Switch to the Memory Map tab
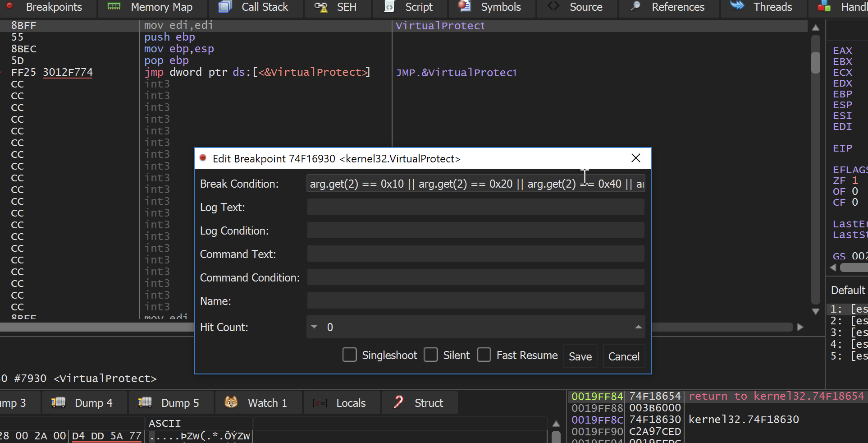 (x=151, y=7)
